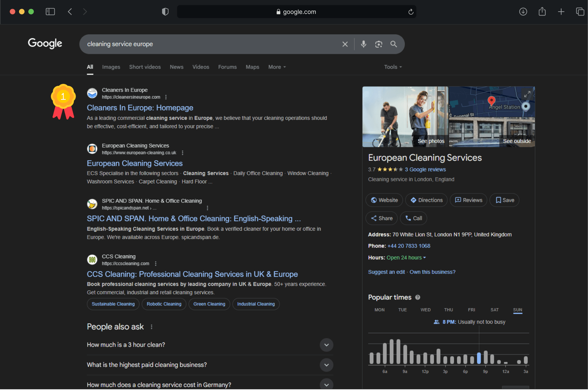Click the Share button
This screenshot has width=588, height=390.
click(381, 218)
